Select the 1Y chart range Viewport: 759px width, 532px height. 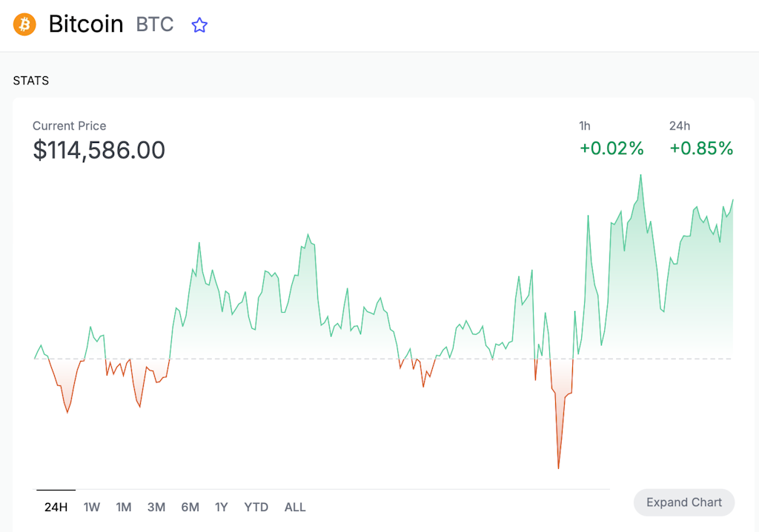tap(221, 507)
